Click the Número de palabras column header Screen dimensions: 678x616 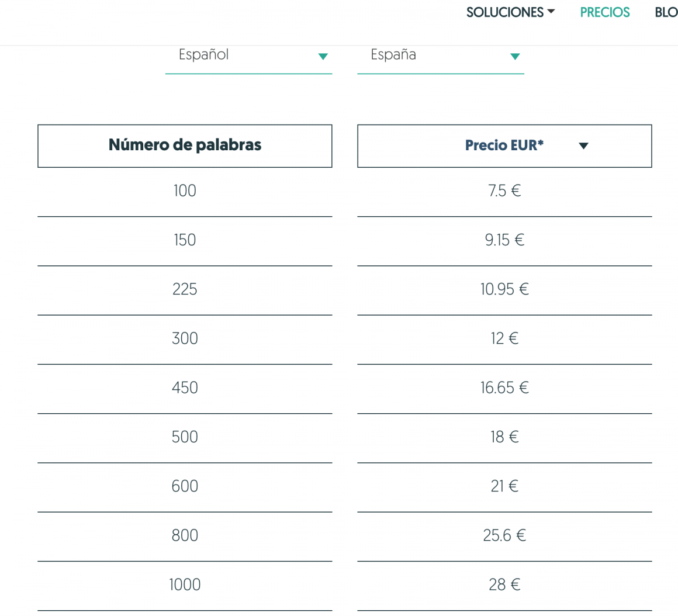click(x=185, y=146)
